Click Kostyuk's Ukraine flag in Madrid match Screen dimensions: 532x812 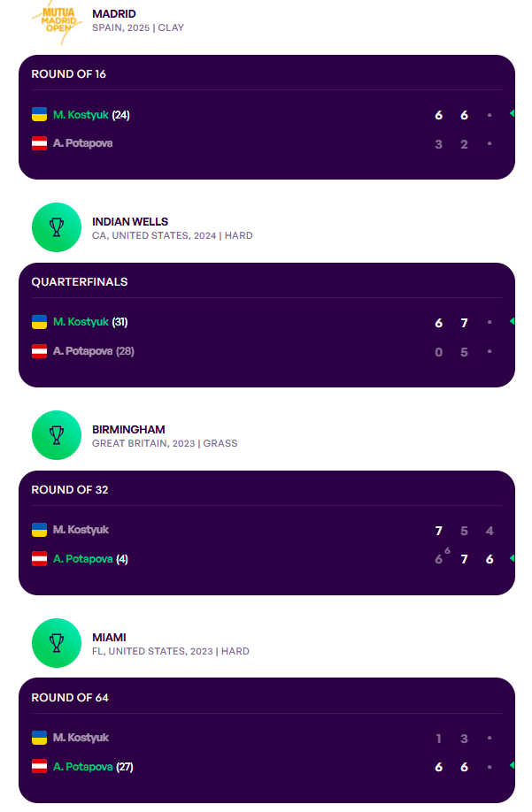click(x=40, y=114)
